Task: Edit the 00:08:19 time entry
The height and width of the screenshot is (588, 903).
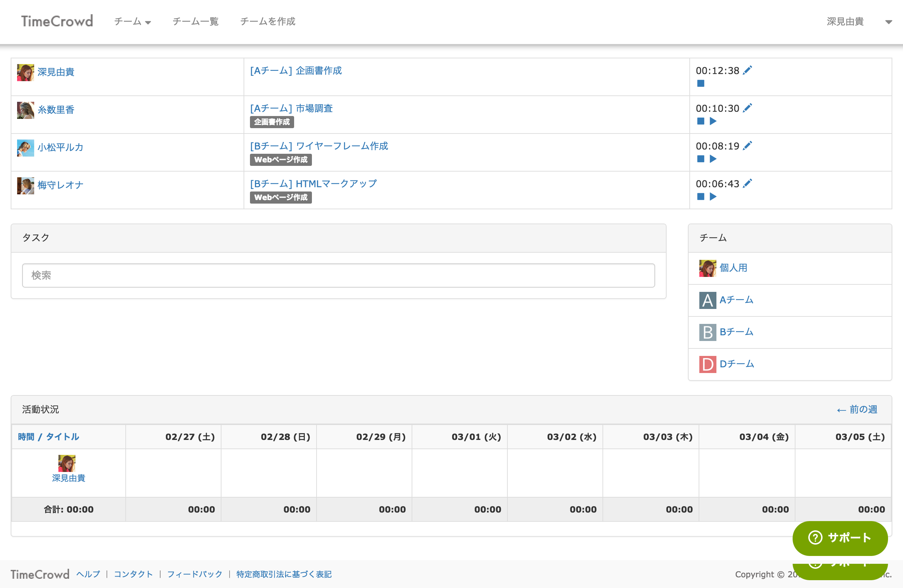Action: tap(747, 146)
